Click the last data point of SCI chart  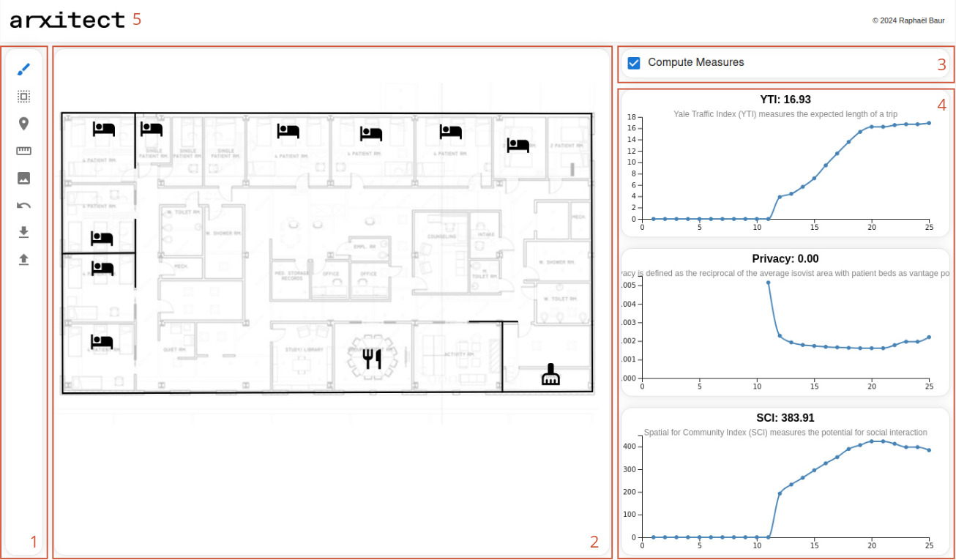pyautogui.click(x=929, y=450)
